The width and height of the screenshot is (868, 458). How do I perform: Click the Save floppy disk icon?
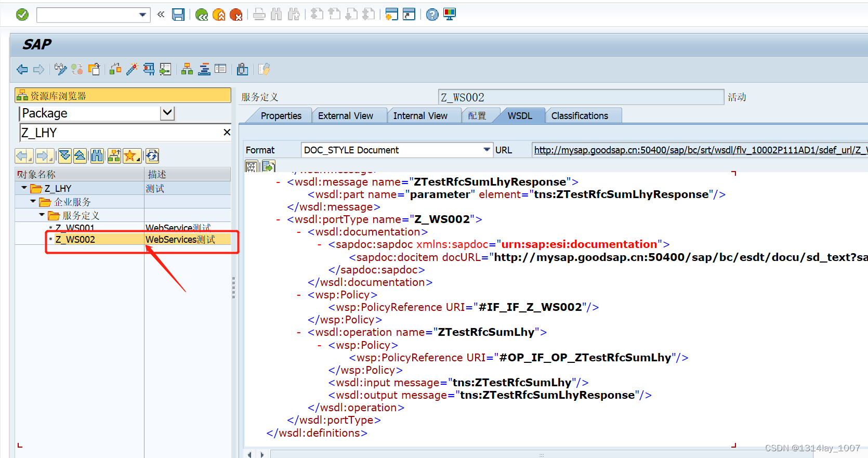coord(178,15)
